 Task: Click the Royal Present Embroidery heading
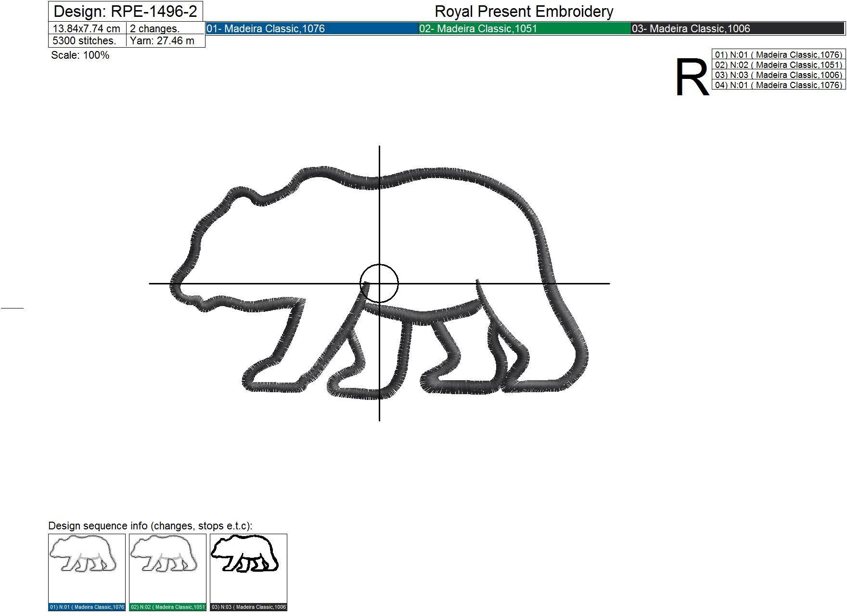[x=524, y=12]
